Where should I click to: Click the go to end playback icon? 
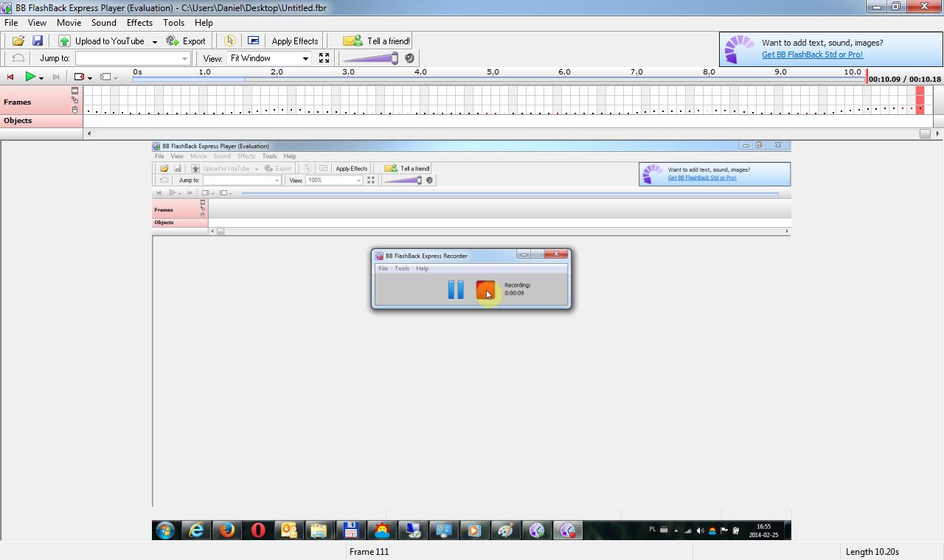(x=55, y=77)
